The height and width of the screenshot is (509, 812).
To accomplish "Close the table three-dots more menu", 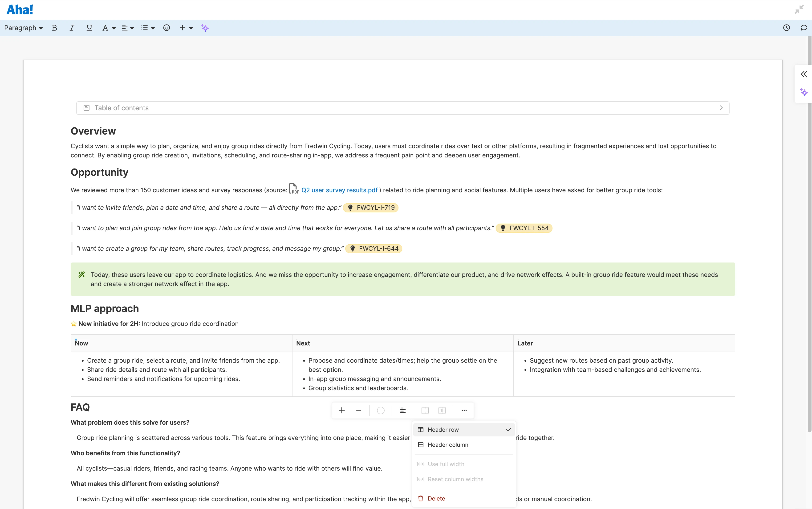I will click(x=464, y=410).
